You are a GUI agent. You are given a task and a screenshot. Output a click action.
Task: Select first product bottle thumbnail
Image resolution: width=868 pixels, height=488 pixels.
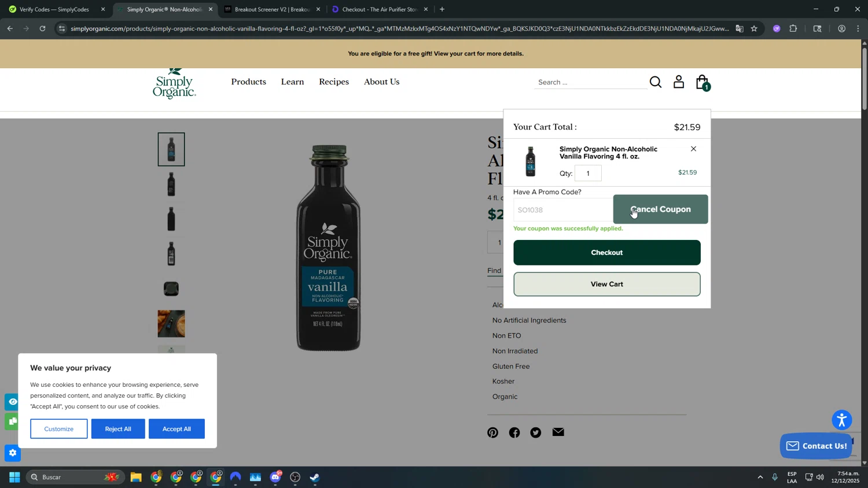click(x=171, y=149)
